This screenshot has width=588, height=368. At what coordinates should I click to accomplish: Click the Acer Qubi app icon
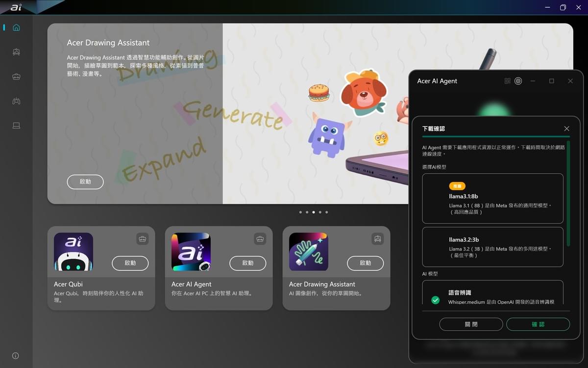[x=73, y=252]
